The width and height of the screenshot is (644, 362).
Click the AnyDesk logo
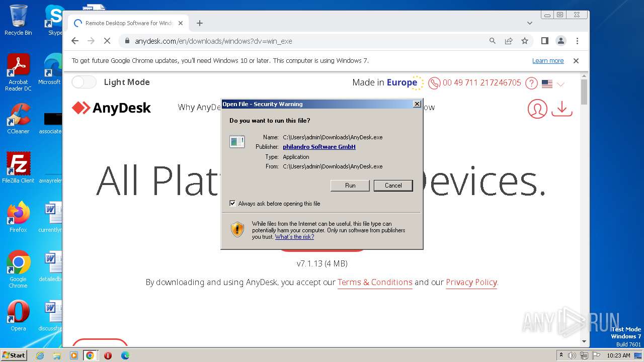111,108
